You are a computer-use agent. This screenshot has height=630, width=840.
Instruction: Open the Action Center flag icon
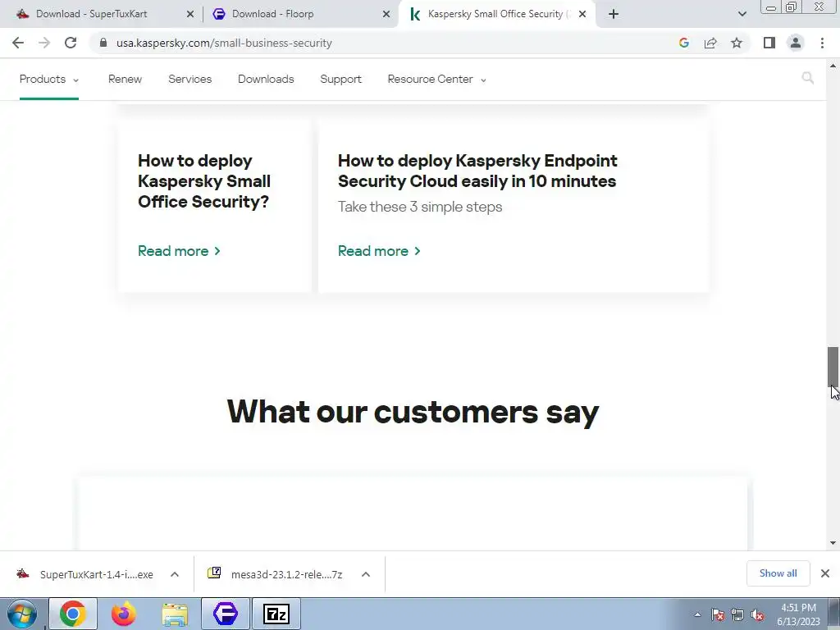tap(718, 614)
